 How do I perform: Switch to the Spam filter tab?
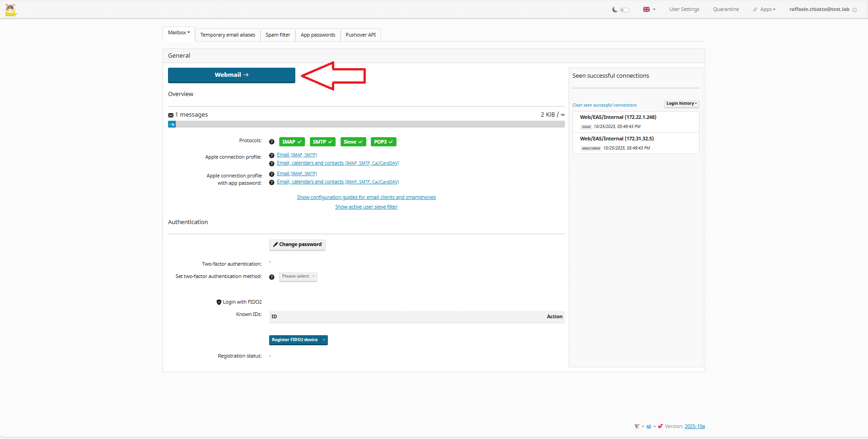(x=277, y=35)
